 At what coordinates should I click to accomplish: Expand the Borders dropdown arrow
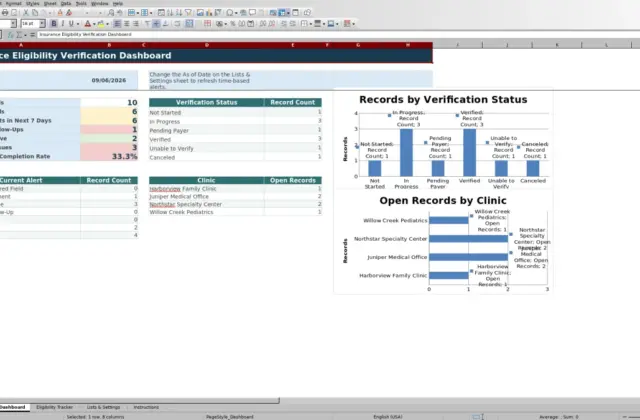311,24
